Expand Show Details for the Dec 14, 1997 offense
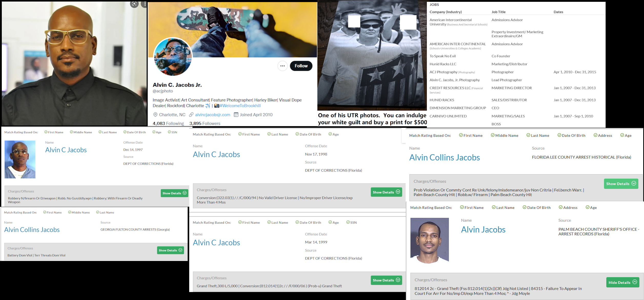 click(x=174, y=193)
